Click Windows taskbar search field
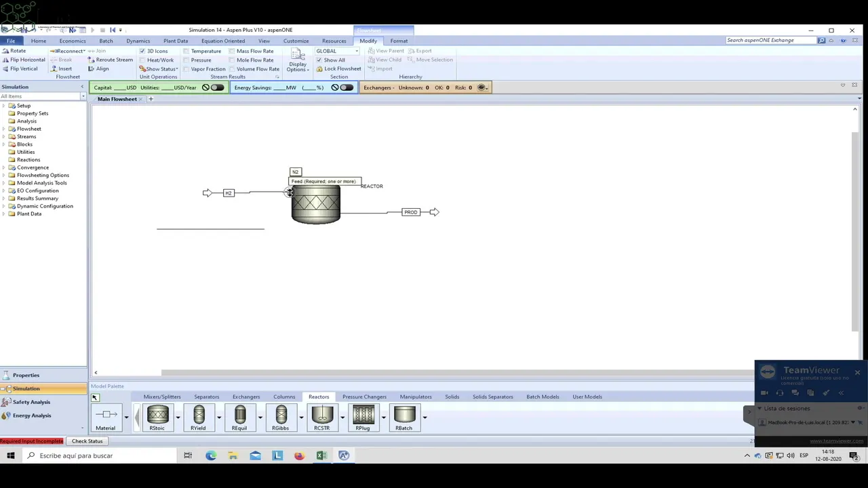 tap(99, 455)
